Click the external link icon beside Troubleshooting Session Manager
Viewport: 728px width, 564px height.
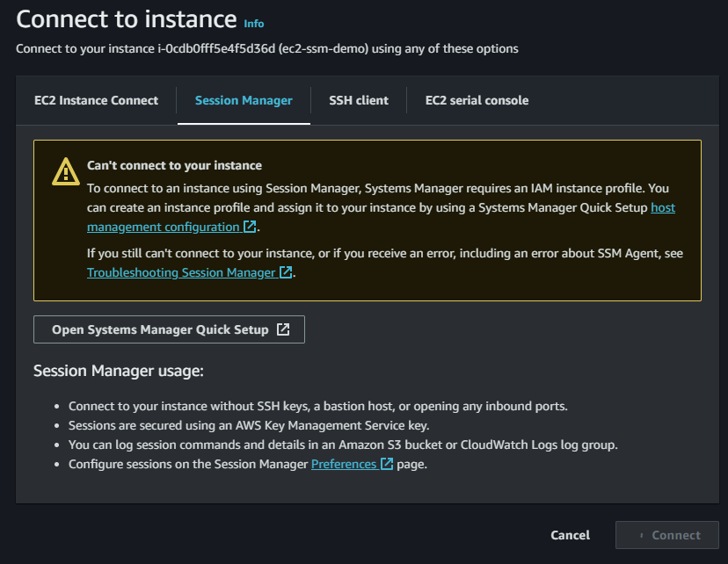[285, 272]
